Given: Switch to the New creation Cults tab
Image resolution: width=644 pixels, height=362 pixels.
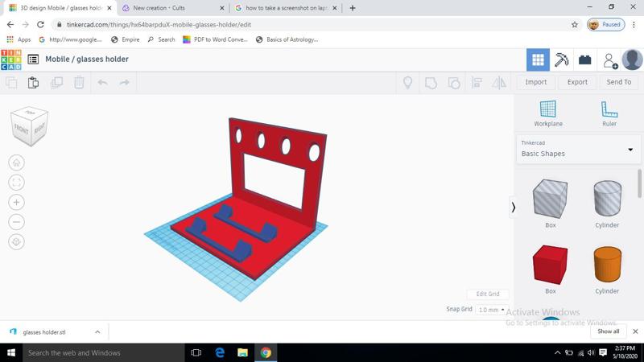Looking at the screenshot, I should [x=172, y=8].
